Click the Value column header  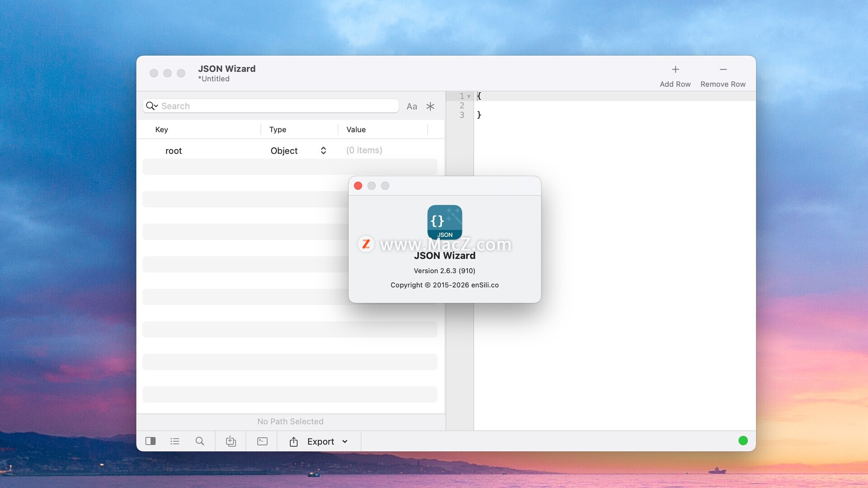point(356,130)
